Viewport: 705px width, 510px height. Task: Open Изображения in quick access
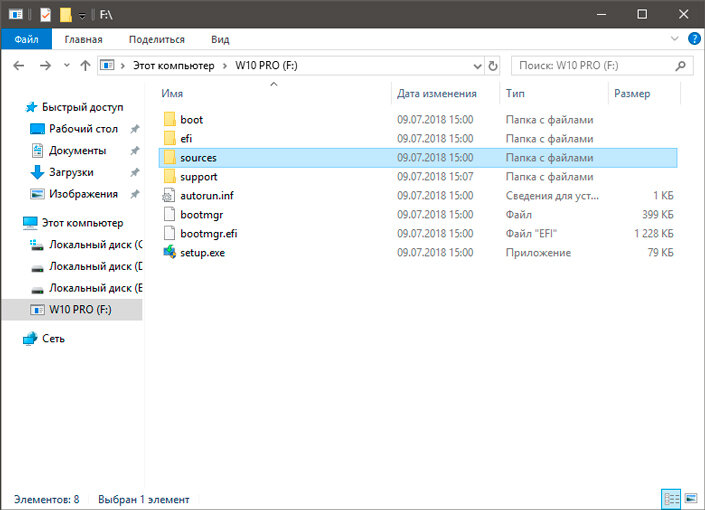pos(83,194)
